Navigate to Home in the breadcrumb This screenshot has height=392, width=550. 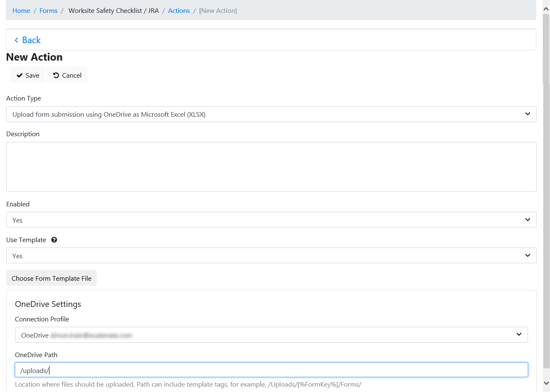point(21,11)
